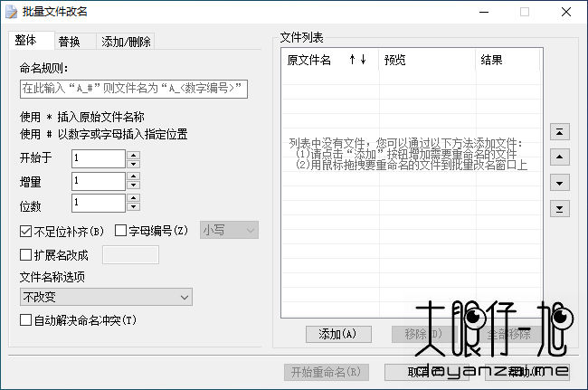Switch to the 替换 tab
588x390 pixels.
[x=75, y=42]
